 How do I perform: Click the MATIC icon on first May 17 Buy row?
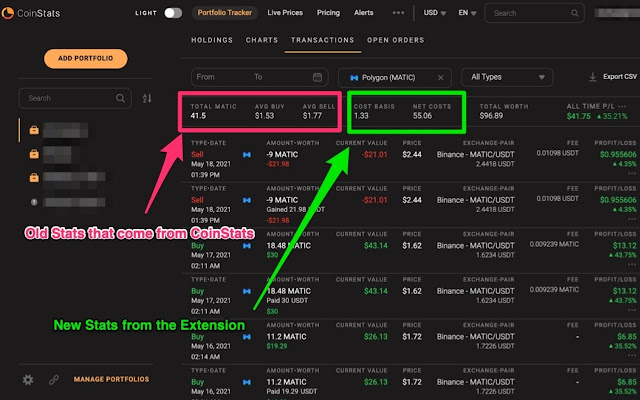(247, 246)
